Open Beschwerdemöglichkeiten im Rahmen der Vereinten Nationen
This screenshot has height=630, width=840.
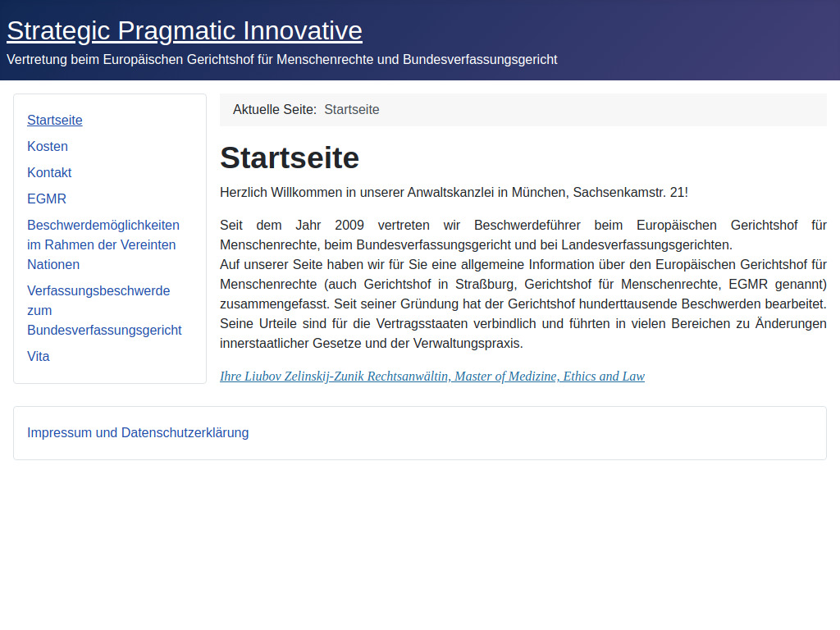pos(103,244)
